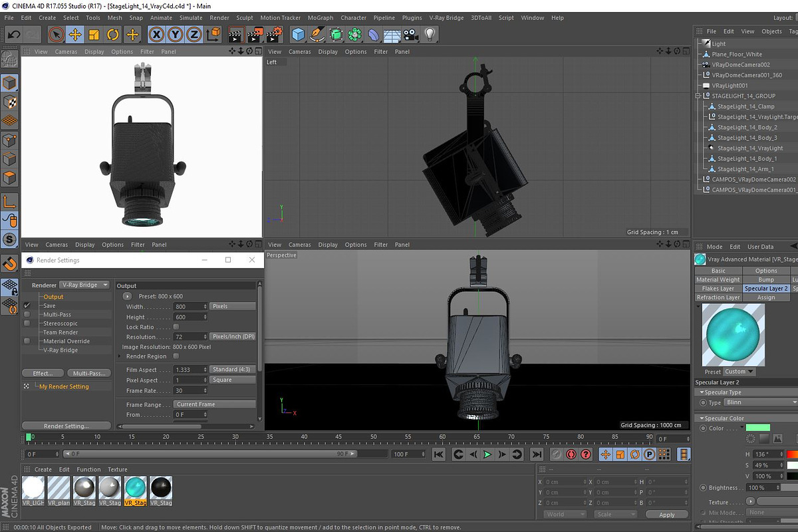The width and height of the screenshot is (798, 532).
Task: Click the coordinate system cube icon
Action: pyautogui.click(x=213, y=35)
